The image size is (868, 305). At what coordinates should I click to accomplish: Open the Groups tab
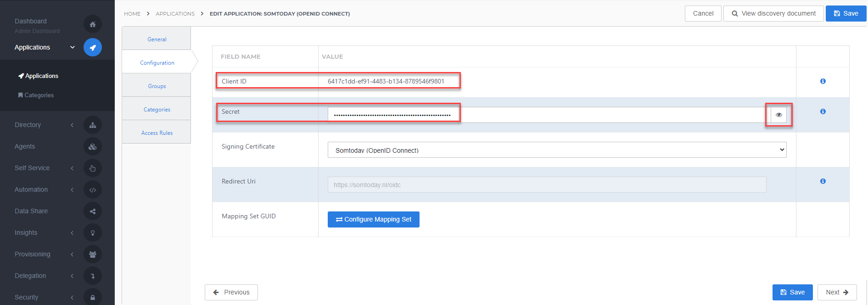(157, 85)
